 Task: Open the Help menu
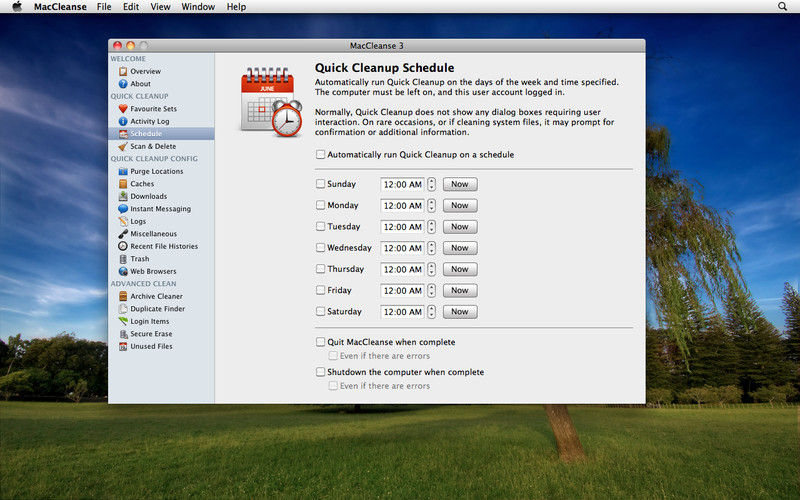tap(236, 7)
